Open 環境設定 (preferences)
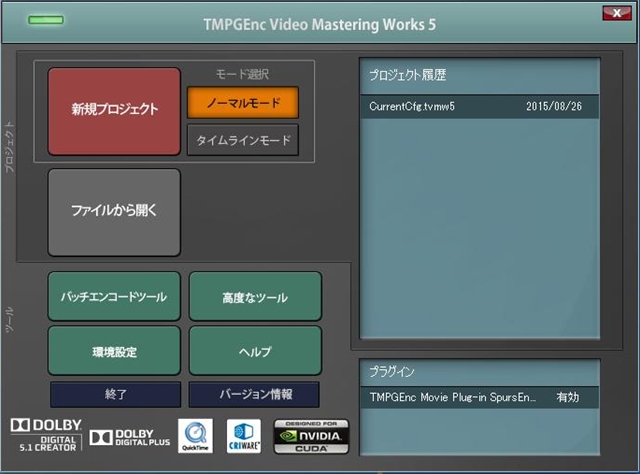The width and height of the screenshot is (640, 474). [114, 351]
